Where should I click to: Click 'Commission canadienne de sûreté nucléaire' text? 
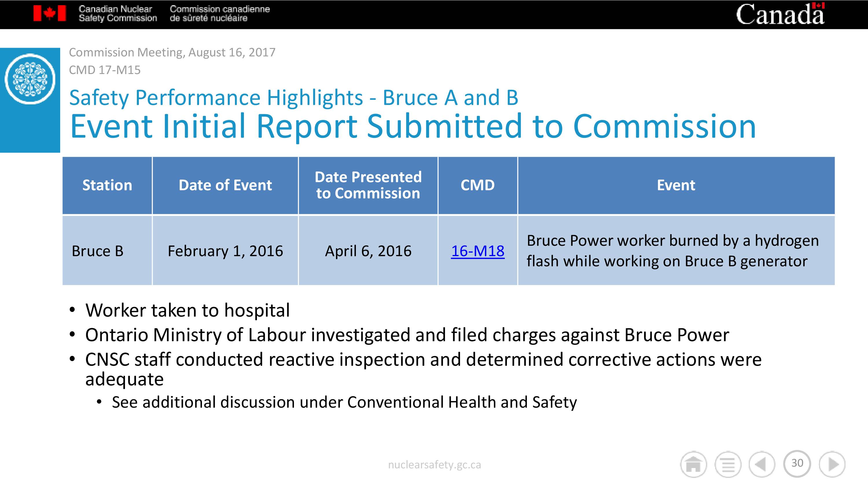coord(220,14)
